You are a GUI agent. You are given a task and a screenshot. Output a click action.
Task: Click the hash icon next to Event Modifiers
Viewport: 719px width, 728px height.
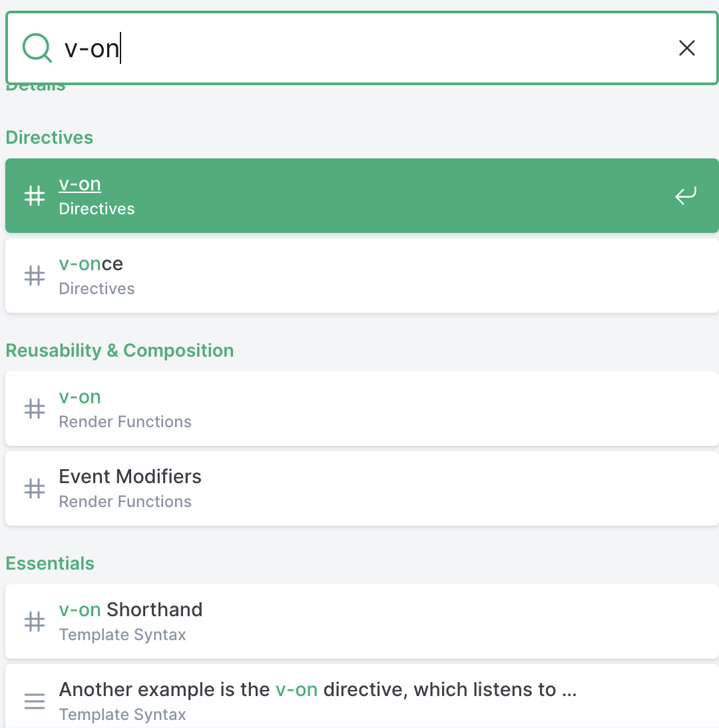tap(35, 488)
